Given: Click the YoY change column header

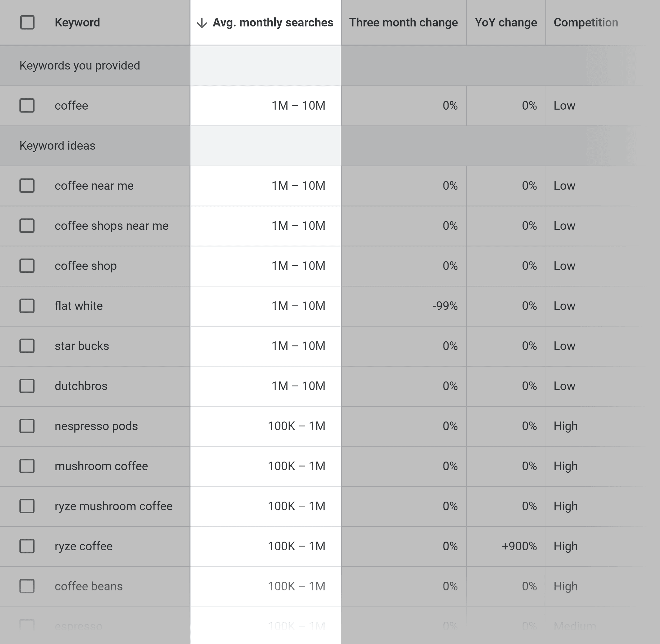Looking at the screenshot, I should [x=505, y=22].
